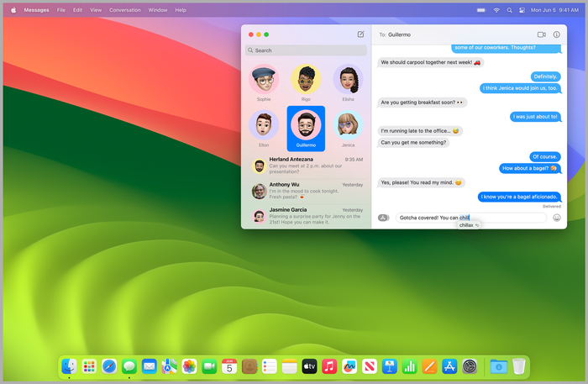
Task: Open the iMessage apps button beside text field
Action: click(x=383, y=218)
